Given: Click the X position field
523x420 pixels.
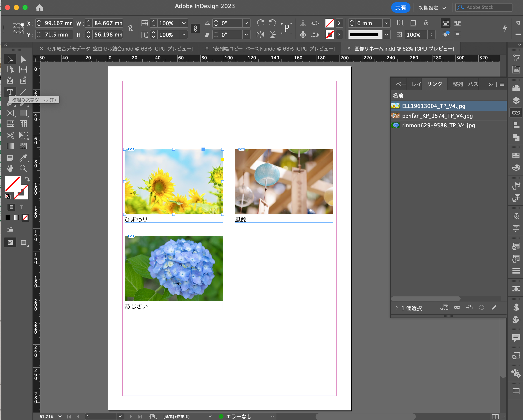Looking at the screenshot, I should coord(58,23).
